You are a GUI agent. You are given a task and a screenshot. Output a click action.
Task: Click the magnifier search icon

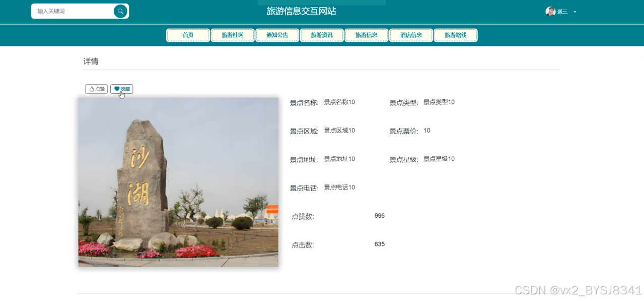[x=120, y=11]
